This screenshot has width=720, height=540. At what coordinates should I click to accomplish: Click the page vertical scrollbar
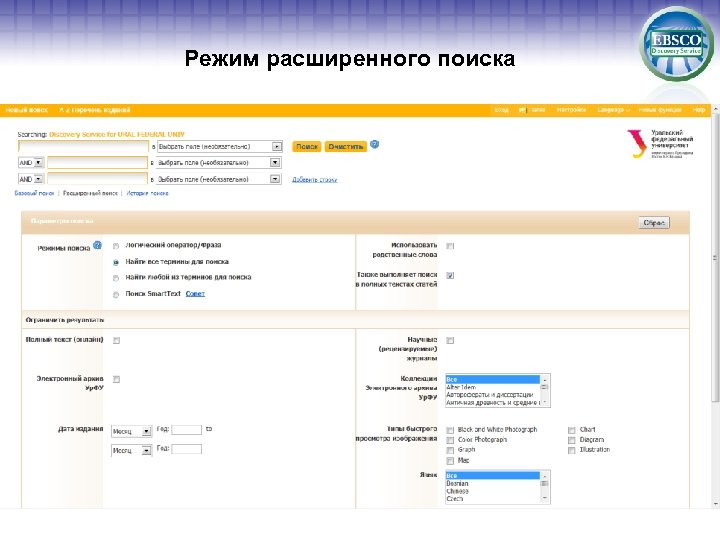715,307
